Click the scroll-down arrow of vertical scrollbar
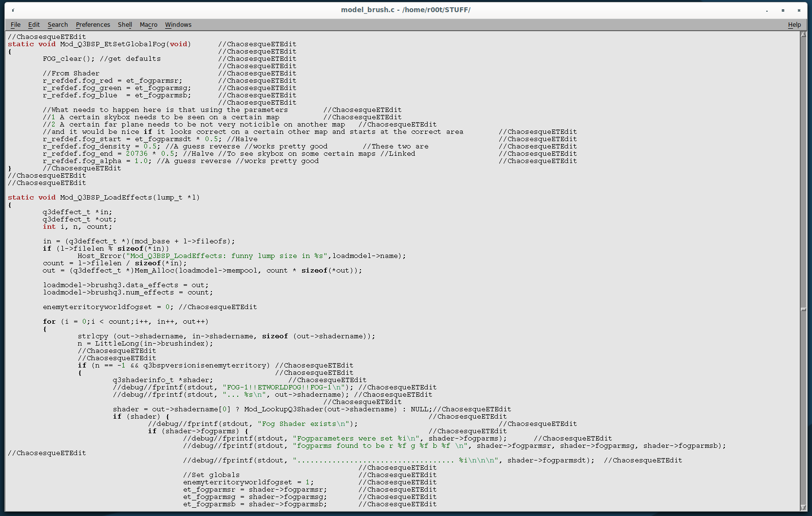This screenshot has width=812, height=516. 803,508
